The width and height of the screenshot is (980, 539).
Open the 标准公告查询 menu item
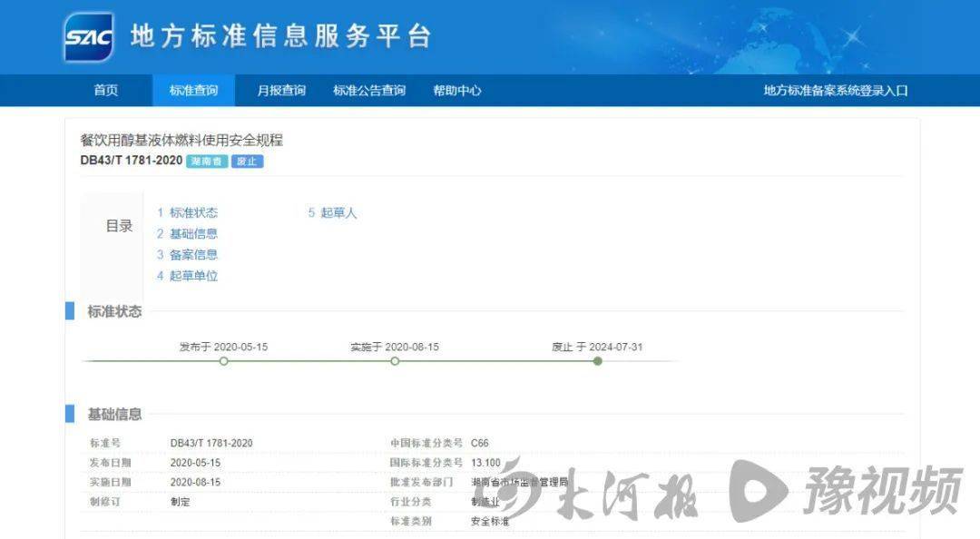(x=371, y=91)
